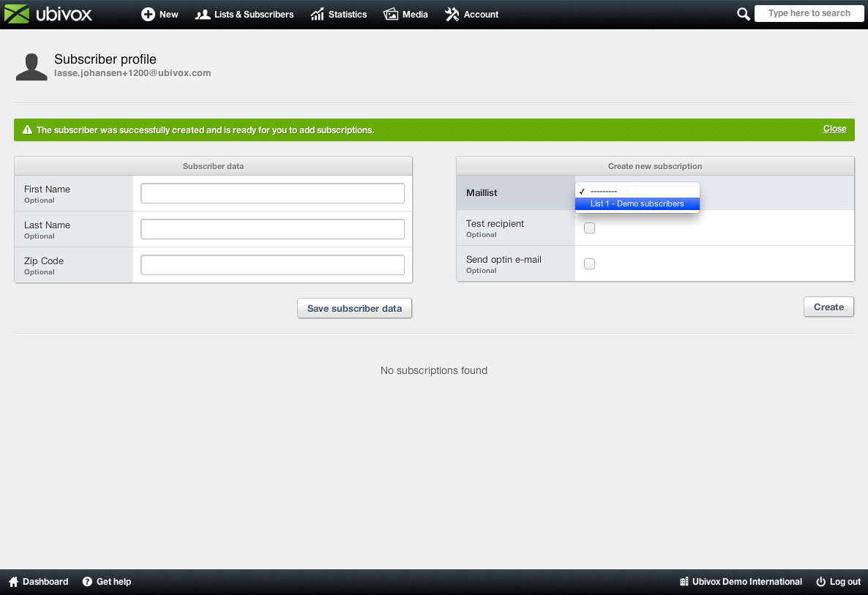This screenshot has height=595, width=868.
Task: Tick the Send optin e-mail checkbox
Action: click(590, 264)
